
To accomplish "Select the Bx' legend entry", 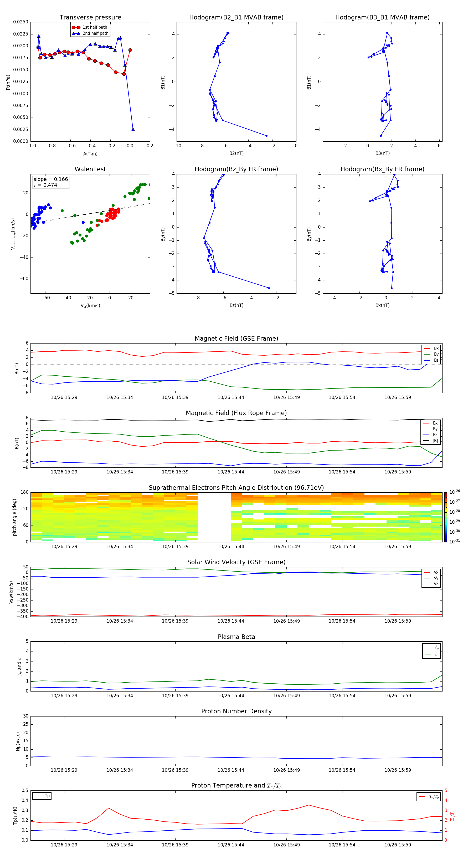I will [x=431, y=423].
